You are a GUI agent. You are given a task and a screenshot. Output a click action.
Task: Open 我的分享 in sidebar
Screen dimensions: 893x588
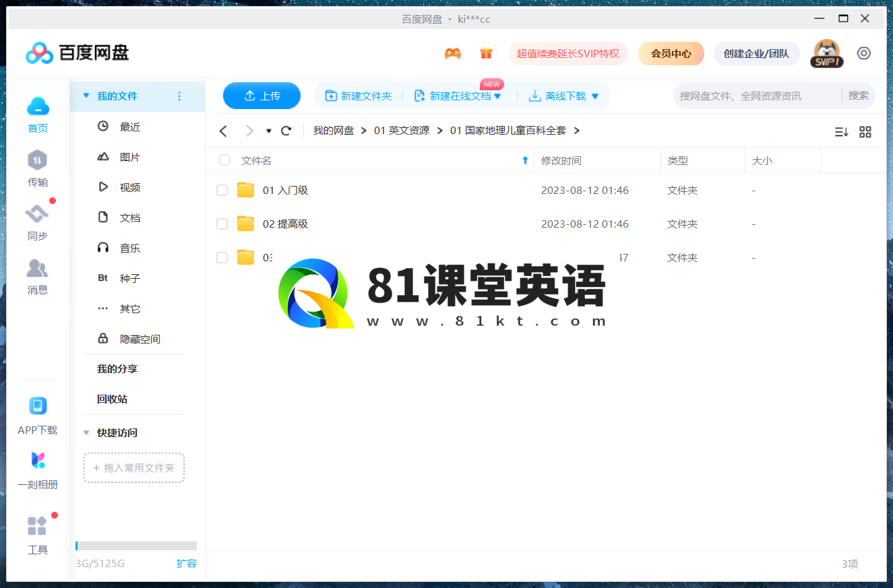(x=117, y=369)
